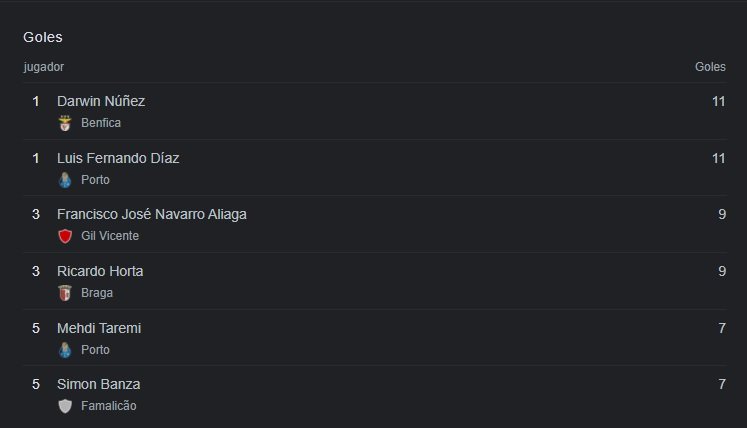Click Darwin Núñez's goal count of 11

[x=718, y=101]
